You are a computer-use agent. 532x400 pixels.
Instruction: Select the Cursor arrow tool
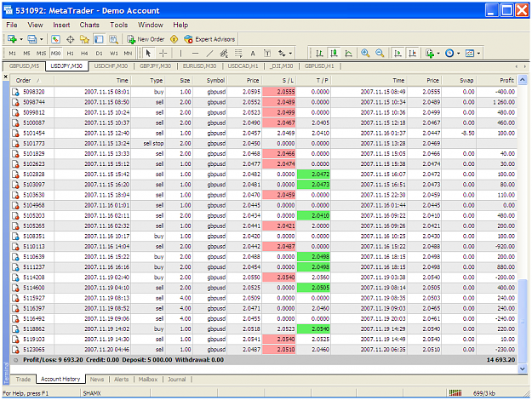[148, 54]
